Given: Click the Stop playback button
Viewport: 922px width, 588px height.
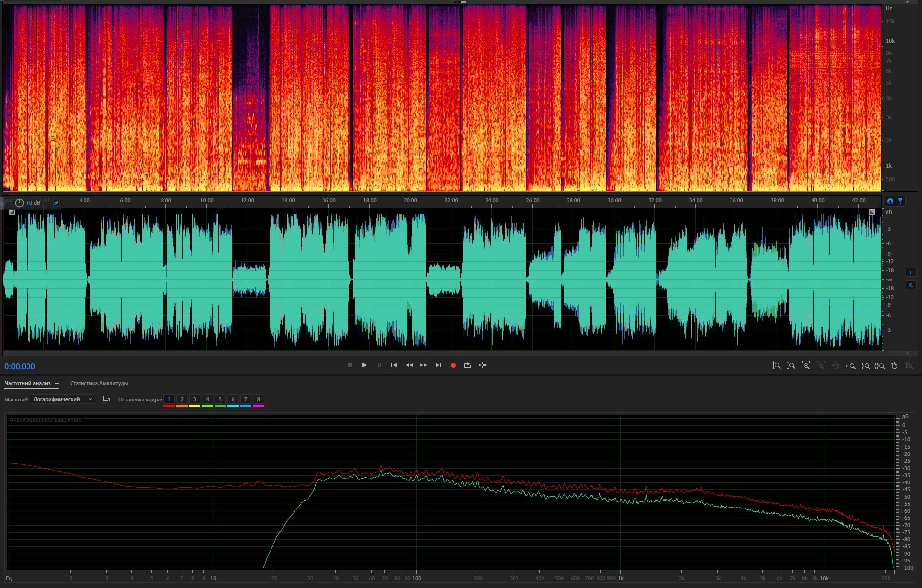Looking at the screenshot, I should [x=350, y=365].
